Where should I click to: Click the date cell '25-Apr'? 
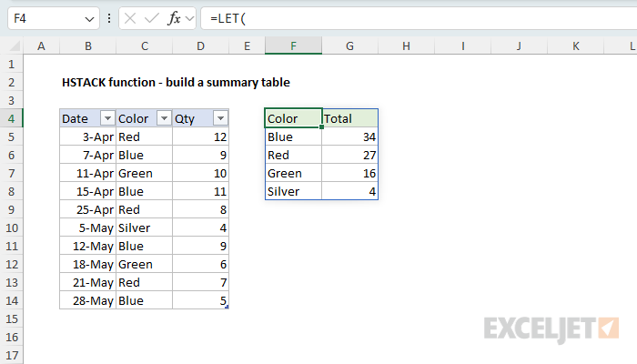pyautogui.click(x=87, y=209)
